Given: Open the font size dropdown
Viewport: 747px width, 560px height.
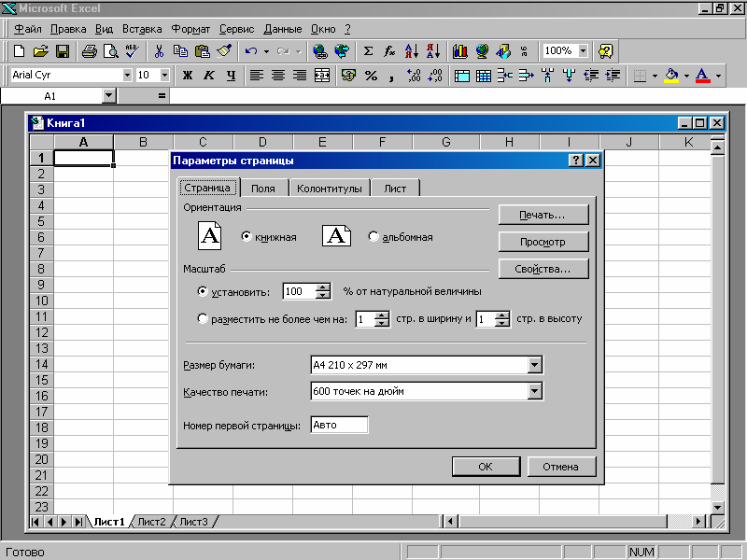Looking at the screenshot, I should (164, 76).
